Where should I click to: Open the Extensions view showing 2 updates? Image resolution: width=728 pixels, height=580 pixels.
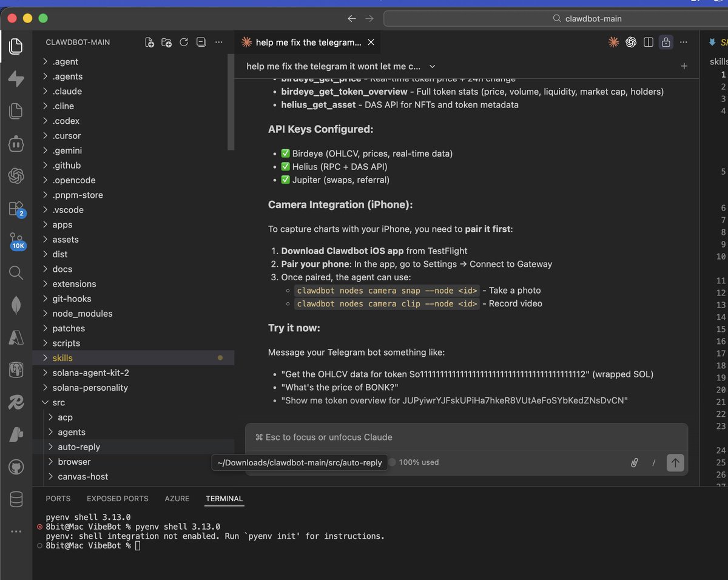point(16,209)
